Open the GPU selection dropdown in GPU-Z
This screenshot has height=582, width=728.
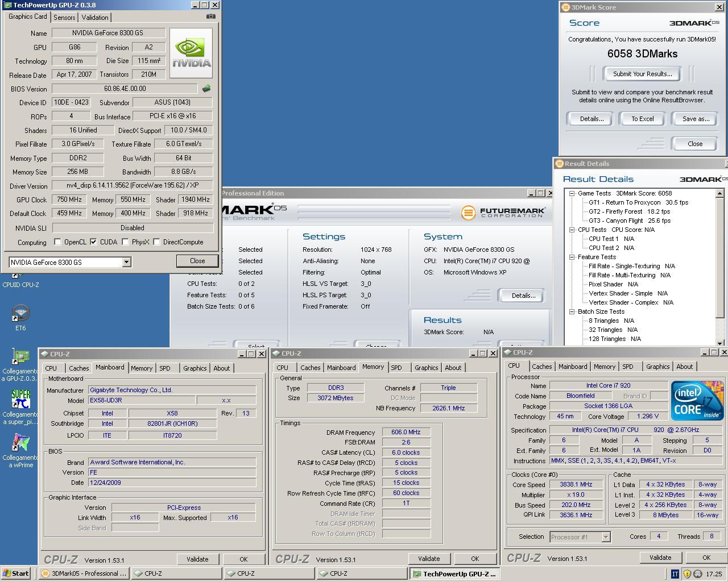coord(126,262)
